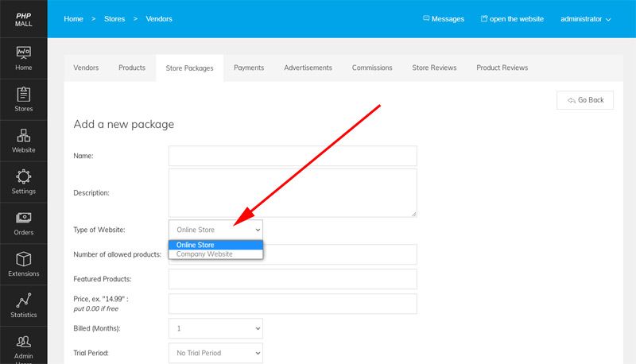Viewport: 636px width, 364px height.
Task: Expand the Billed (Months) dropdown
Action: point(215,327)
